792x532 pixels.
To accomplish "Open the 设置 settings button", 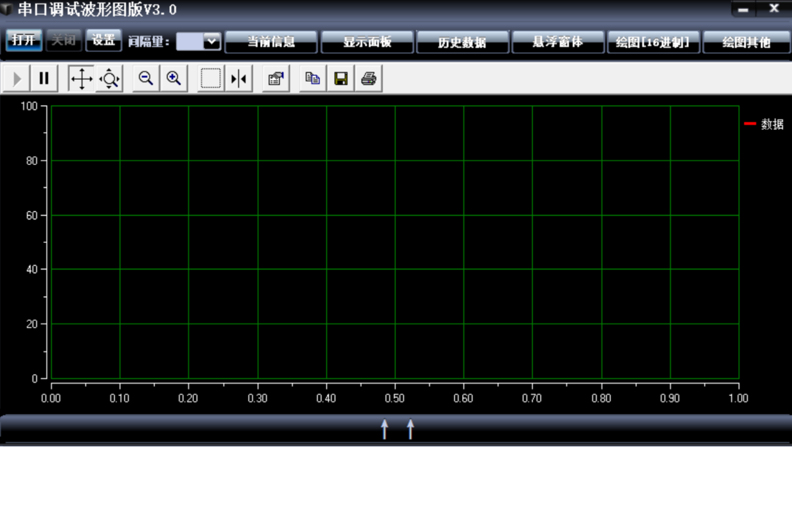I will (104, 40).
